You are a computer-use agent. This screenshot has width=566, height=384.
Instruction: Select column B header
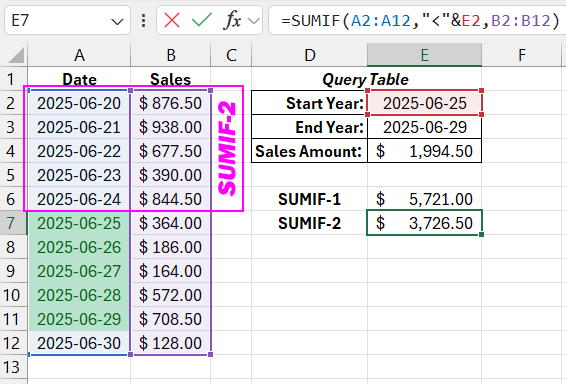(x=170, y=55)
